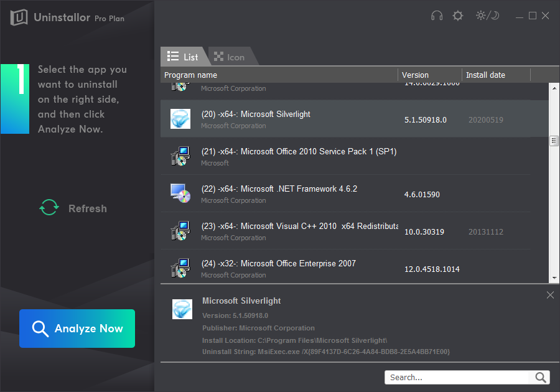Click the magnifier search icon
Image resolution: width=560 pixels, height=392 pixels.
tap(540, 377)
